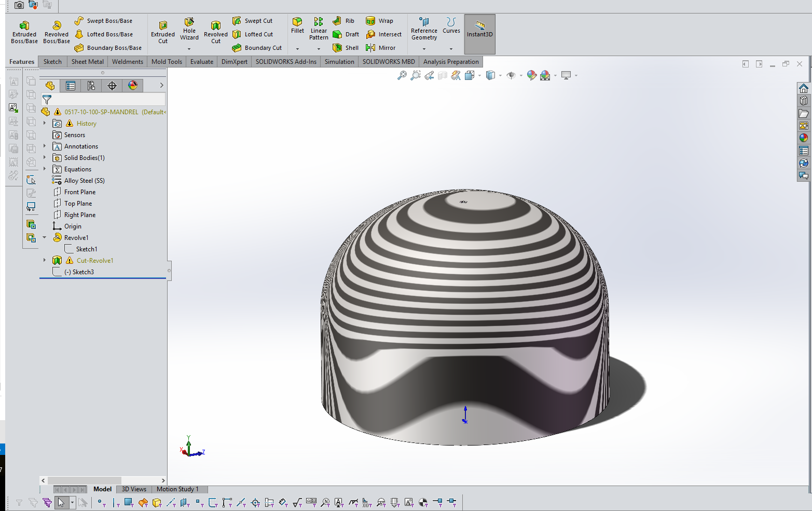812x511 pixels.
Task: Activate Instant3D mode
Action: click(x=479, y=31)
